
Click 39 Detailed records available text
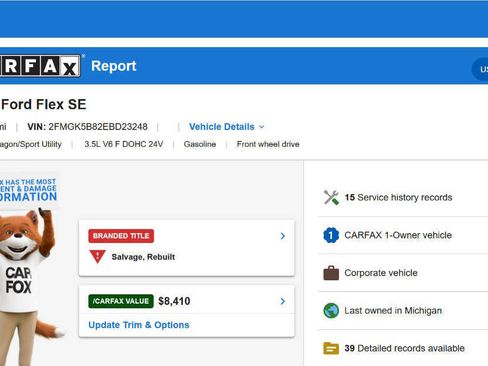[404, 348]
